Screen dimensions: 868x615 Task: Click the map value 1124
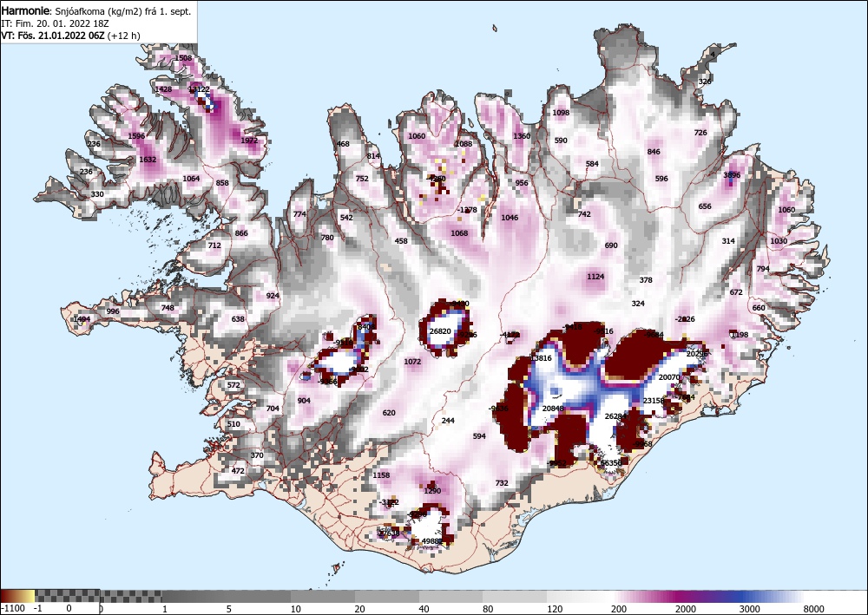pos(595,277)
